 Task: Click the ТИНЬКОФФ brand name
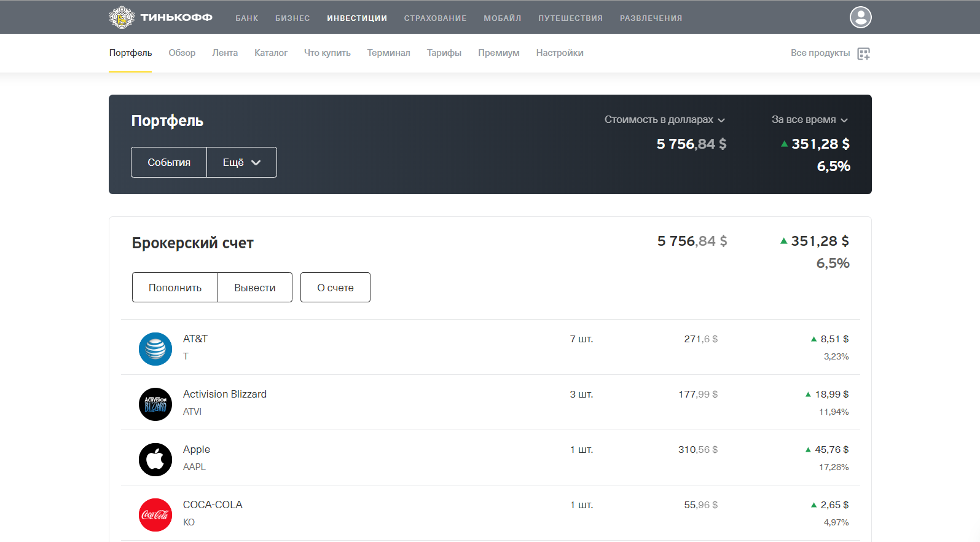point(176,17)
